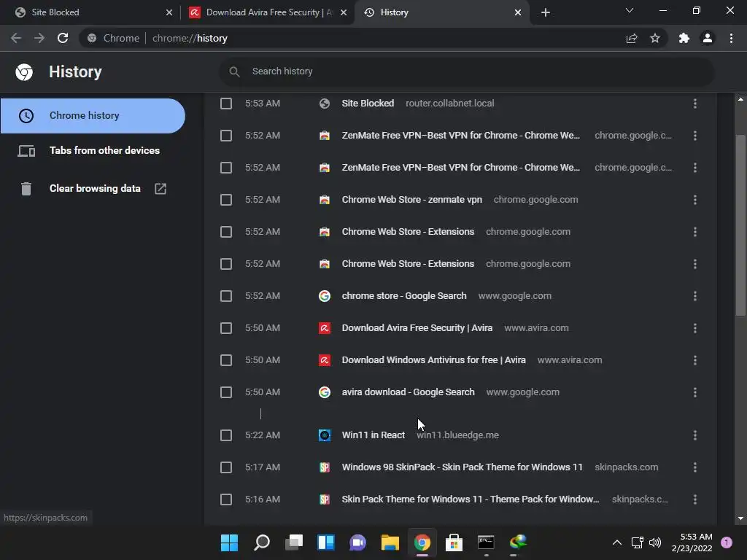Check the Chrome Web Store - zenmate vpn checkbox
The image size is (747, 560).
click(226, 200)
